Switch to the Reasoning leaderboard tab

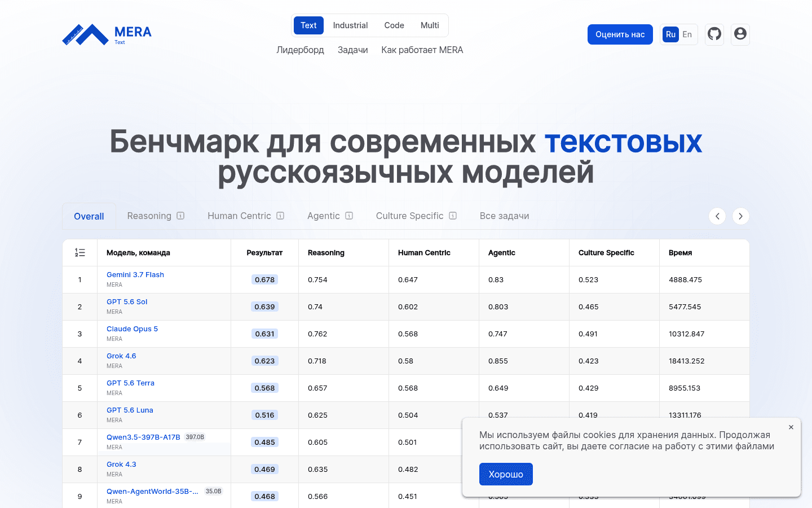[149, 216]
